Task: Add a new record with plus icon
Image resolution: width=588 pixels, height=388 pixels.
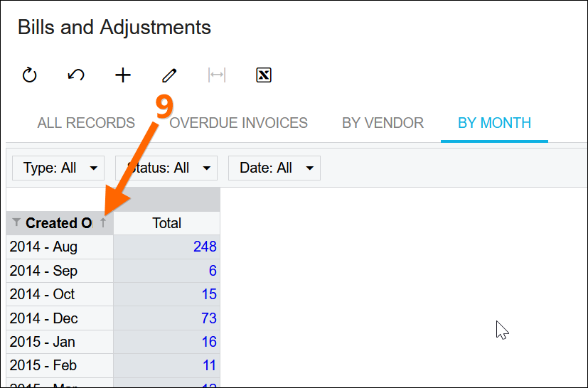Action: (123, 75)
